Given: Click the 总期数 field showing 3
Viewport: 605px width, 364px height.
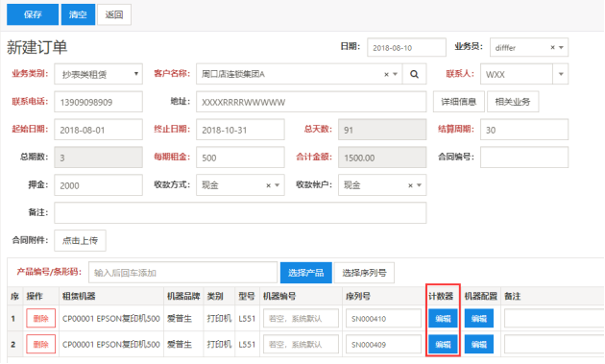Looking at the screenshot, I should (x=98, y=158).
